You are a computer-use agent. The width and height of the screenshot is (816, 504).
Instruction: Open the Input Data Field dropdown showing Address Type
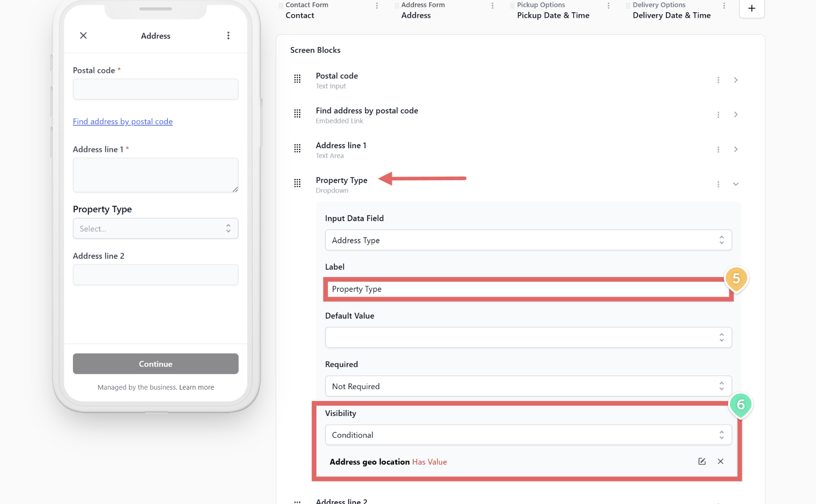point(528,240)
